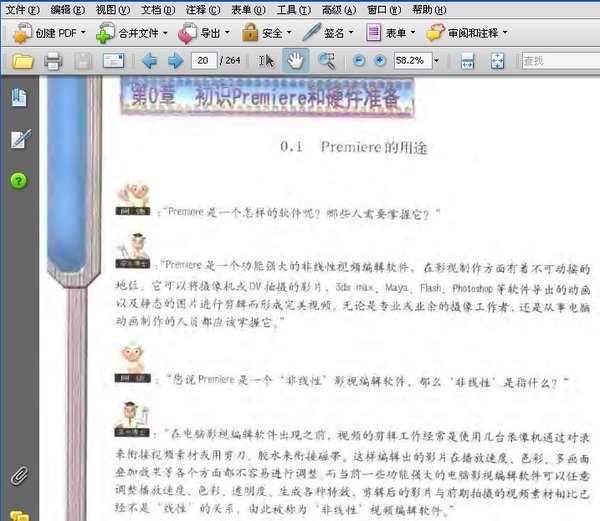Image resolution: width=600 pixels, height=521 pixels.
Task: Select the marquee zoom tool
Action: point(326,61)
